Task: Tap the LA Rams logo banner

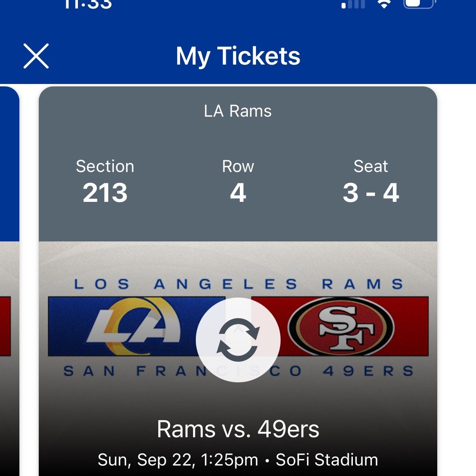Action: point(136,326)
